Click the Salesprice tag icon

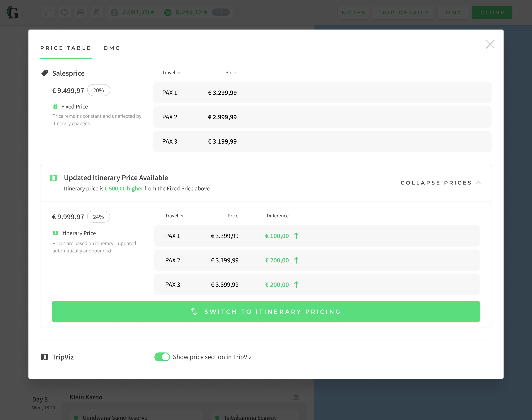pos(45,73)
